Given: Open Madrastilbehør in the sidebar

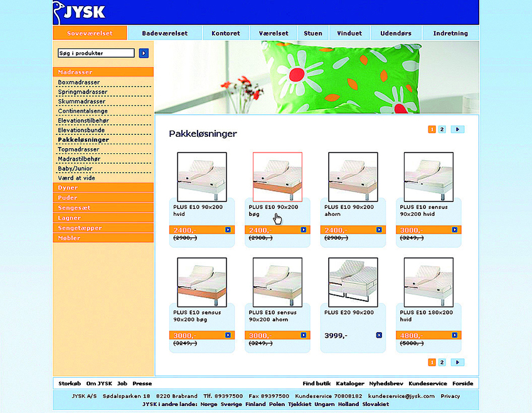Looking at the screenshot, I should click(79, 159).
